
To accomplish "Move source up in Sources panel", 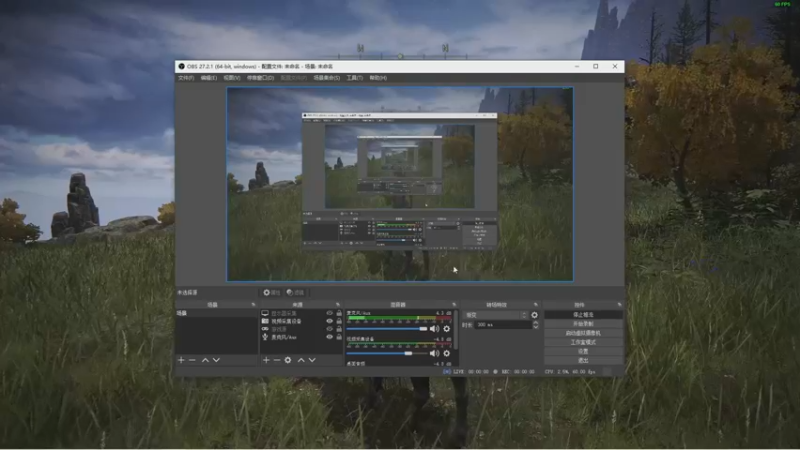I will 301,360.
